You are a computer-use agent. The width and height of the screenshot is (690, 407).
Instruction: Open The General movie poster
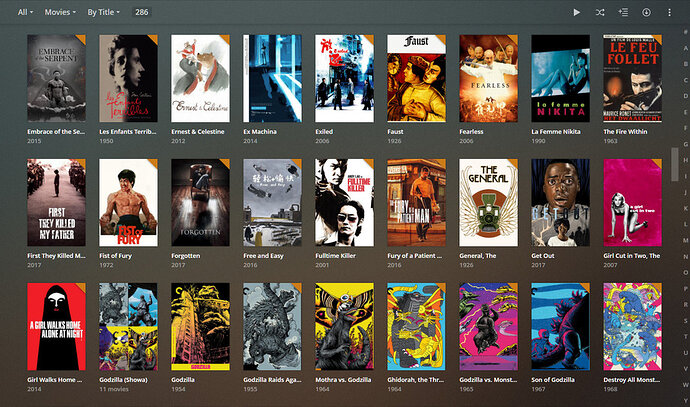click(x=488, y=202)
